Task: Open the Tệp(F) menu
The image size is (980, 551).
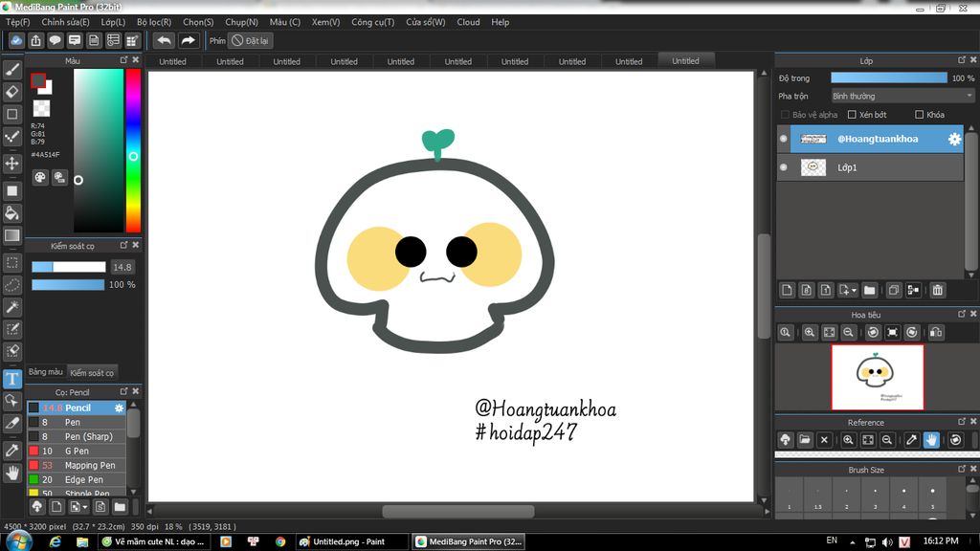Action: (18, 22)
